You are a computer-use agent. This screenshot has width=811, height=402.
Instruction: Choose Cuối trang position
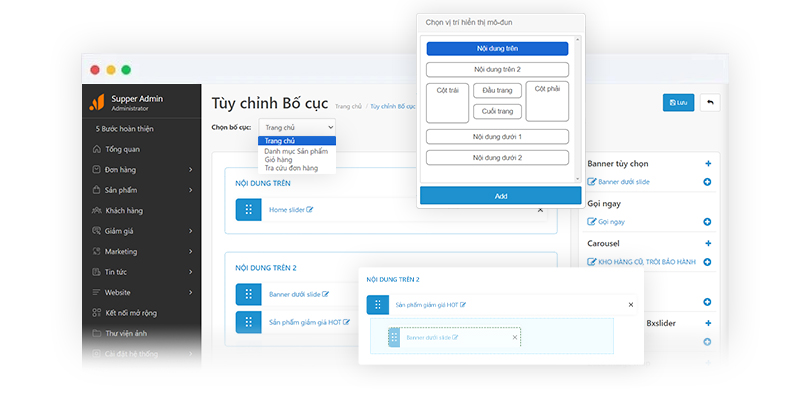pyautogui.click(x=497, y=111)
